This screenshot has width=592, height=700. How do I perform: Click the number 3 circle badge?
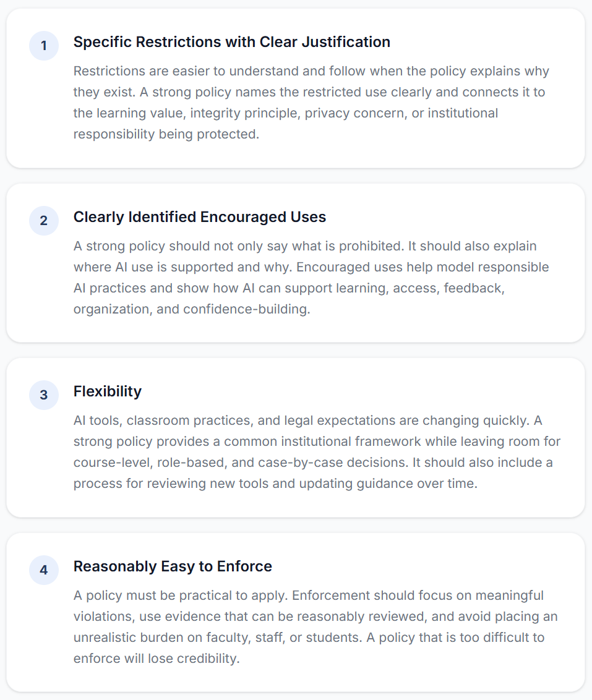click(44, 395)
